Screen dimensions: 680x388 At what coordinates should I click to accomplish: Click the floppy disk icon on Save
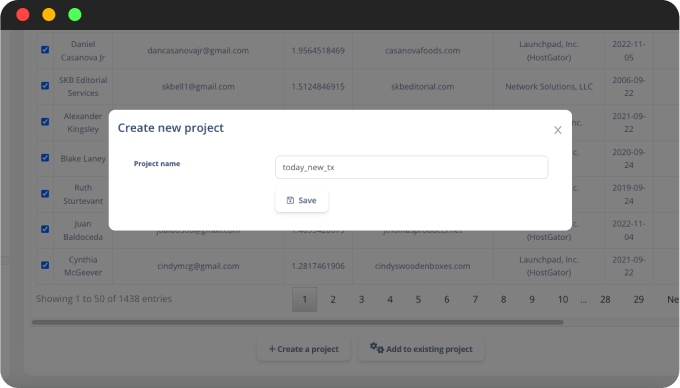pyautogui.click(x=290, y=200)
